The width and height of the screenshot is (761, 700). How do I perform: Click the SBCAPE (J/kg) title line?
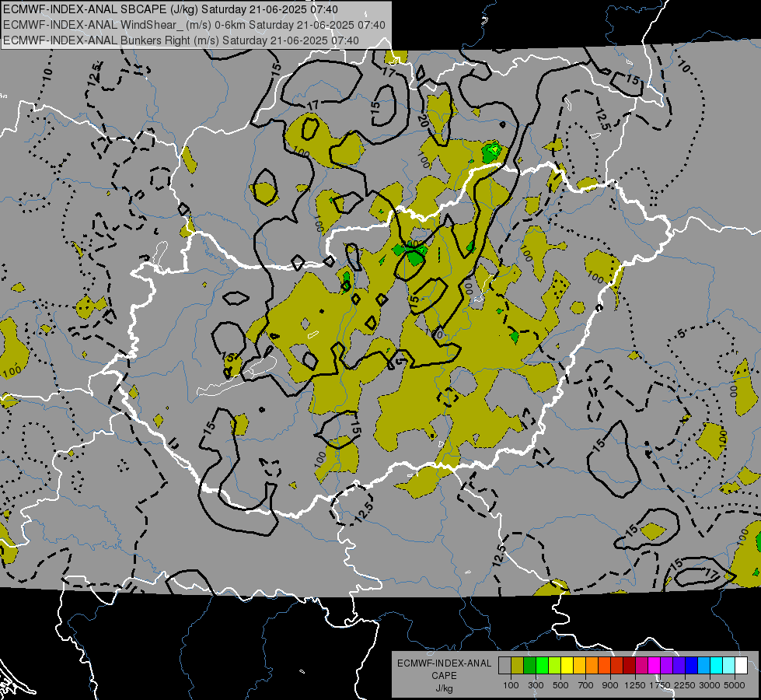[x=170, y=9]
